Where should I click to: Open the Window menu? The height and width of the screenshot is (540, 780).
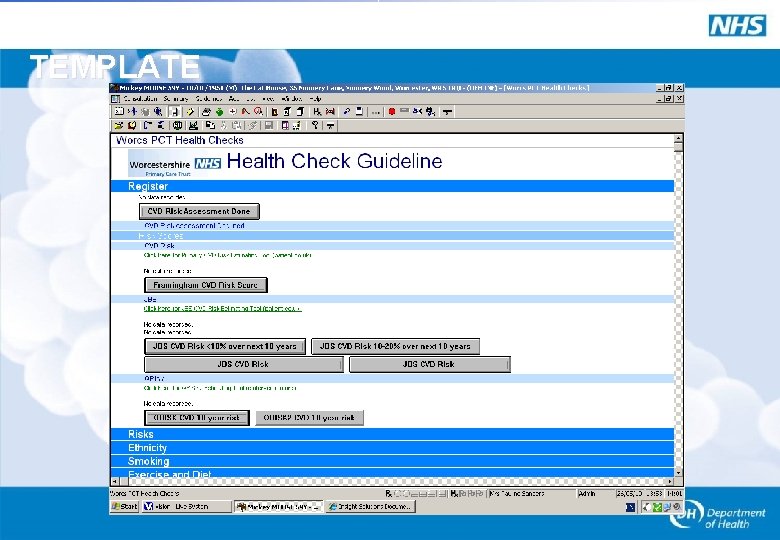292,98
